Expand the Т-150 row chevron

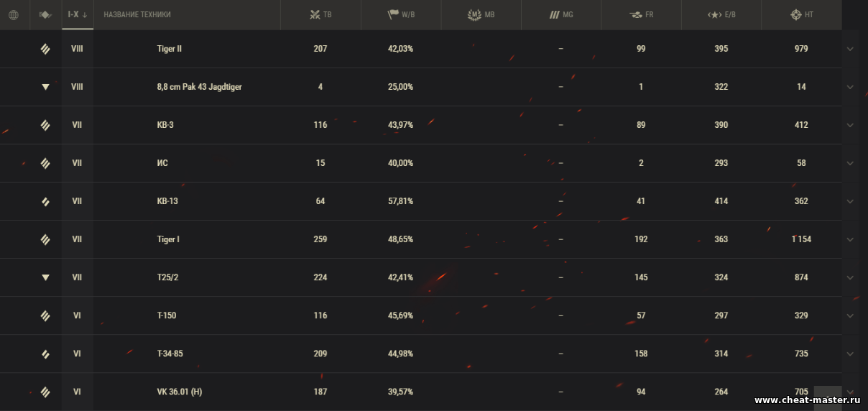tap(850, 315)
